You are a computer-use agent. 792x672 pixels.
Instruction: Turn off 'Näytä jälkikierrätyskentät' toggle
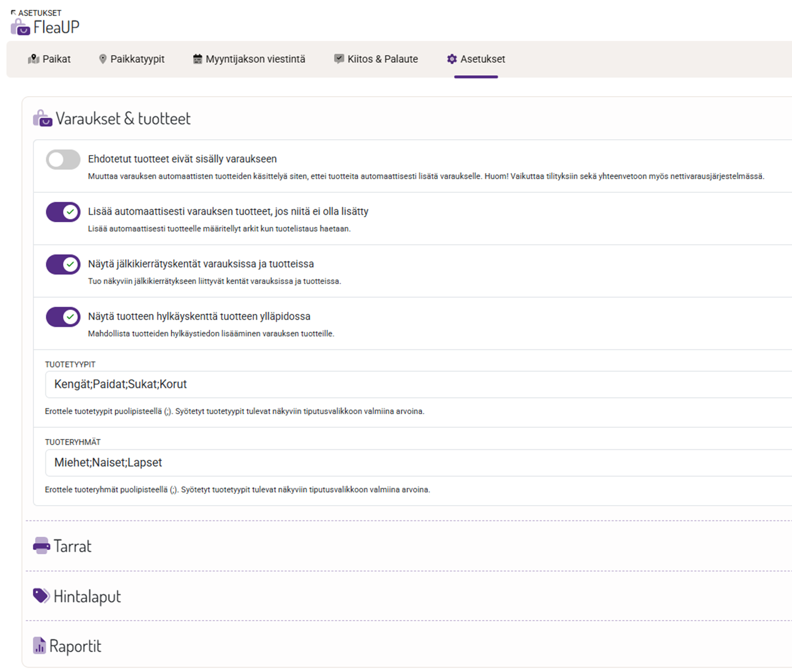tap(63, 264)
